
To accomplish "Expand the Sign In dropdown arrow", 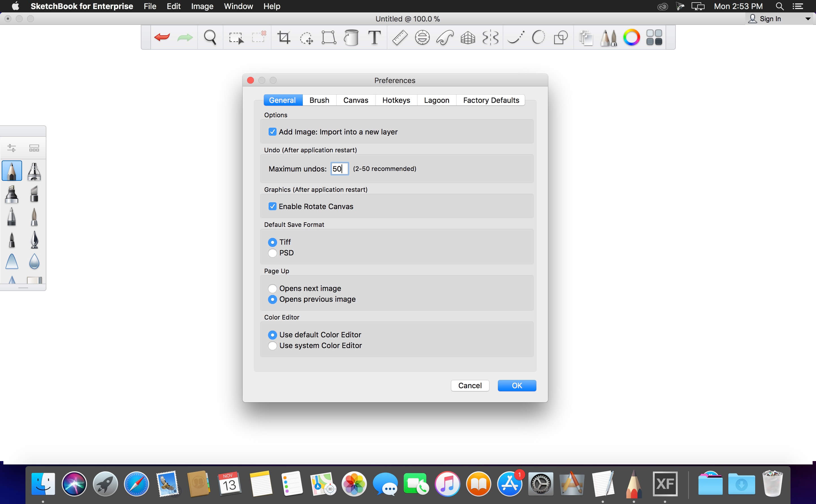I will (x=808, y=19).
